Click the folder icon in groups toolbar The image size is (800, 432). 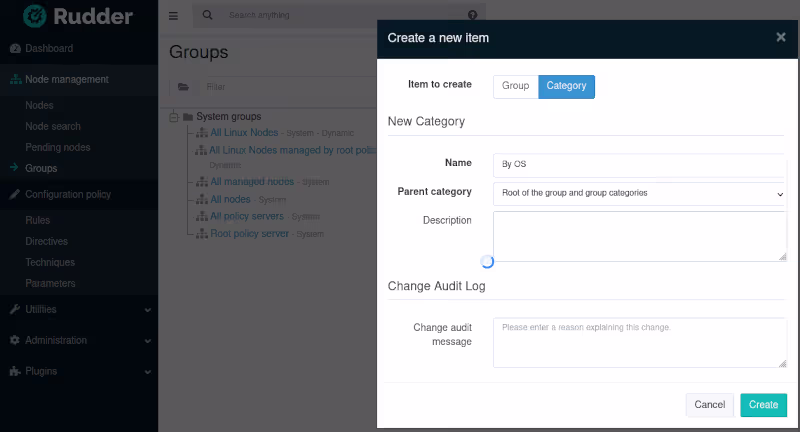[183, 87]
